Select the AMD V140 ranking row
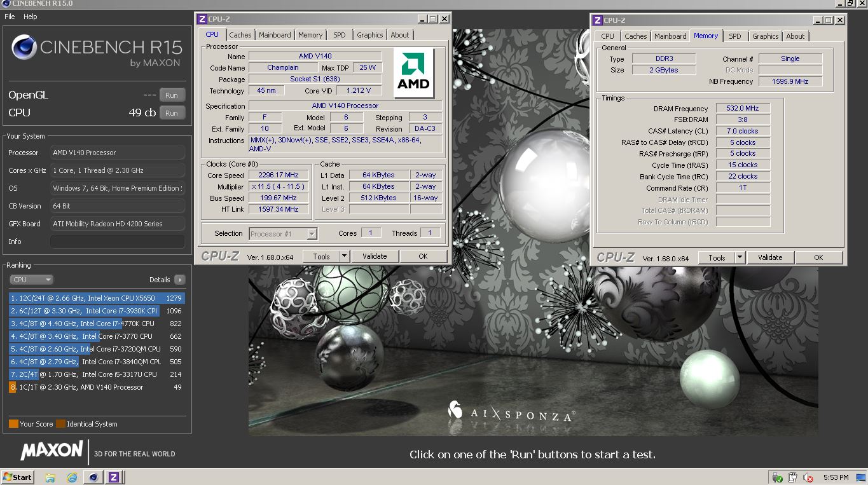The width and height of the screenshot is (868, 485). pyautogui.click(x=97, y=387)
